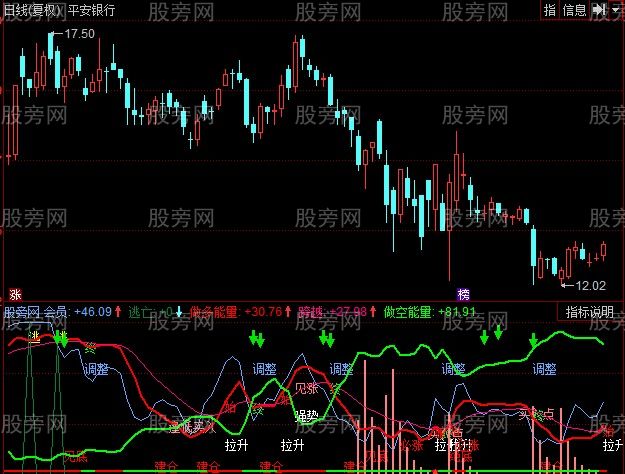Open the 指标说明 indicator description

[590, 311]
